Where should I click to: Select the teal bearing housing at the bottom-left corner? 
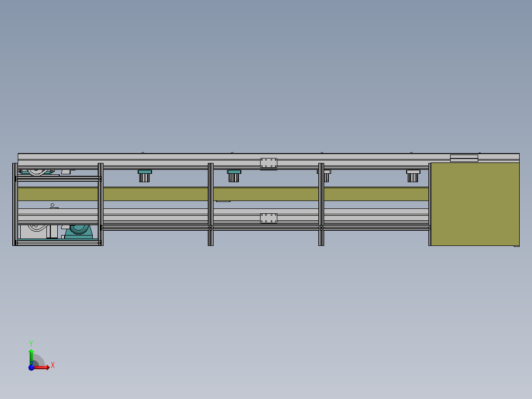point(79,232)
